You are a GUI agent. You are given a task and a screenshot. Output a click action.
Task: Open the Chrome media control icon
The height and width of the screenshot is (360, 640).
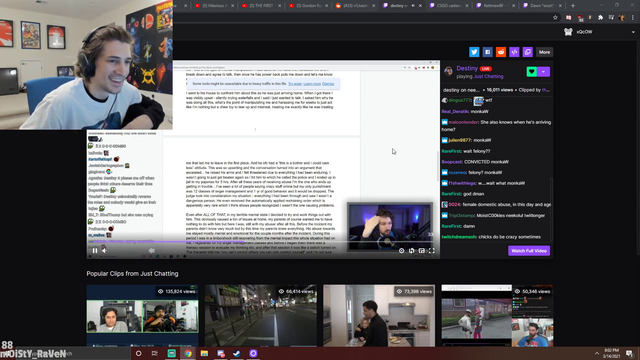click(611, 18)
